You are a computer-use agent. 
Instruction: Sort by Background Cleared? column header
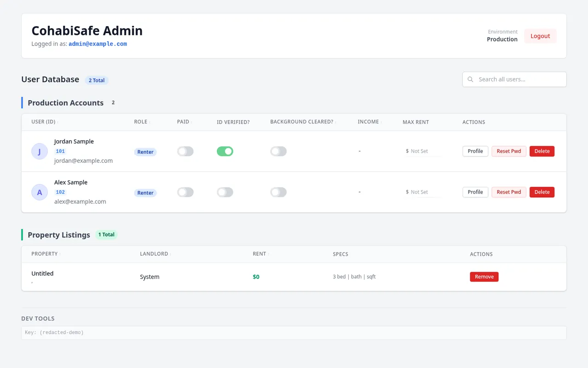[x=303, y=122]
